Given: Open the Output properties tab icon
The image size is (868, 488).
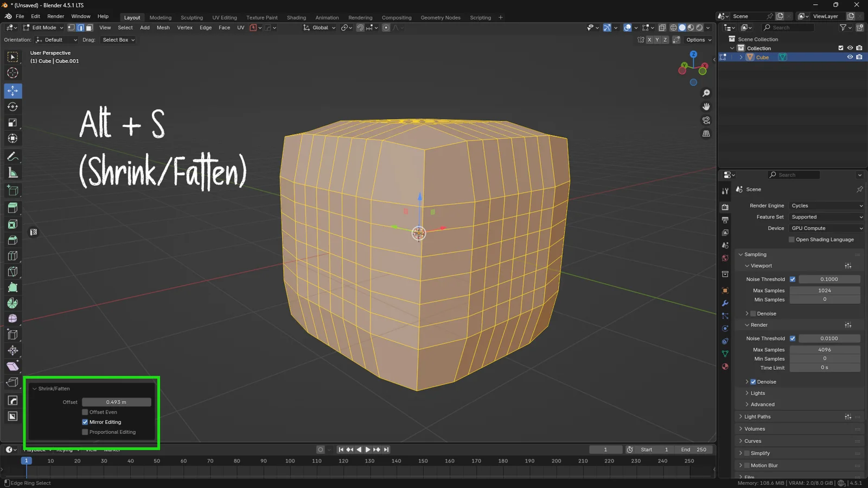Looking at the screenshot, I should point(725,220).
